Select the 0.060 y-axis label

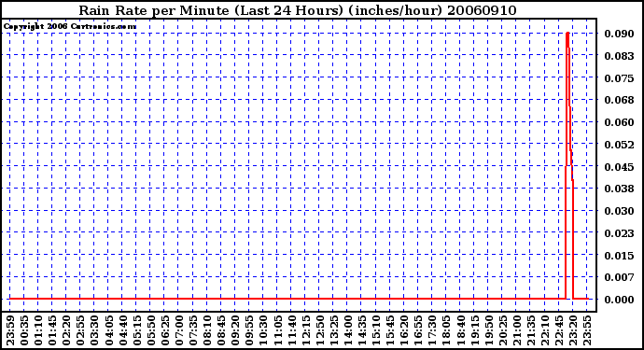619,122
